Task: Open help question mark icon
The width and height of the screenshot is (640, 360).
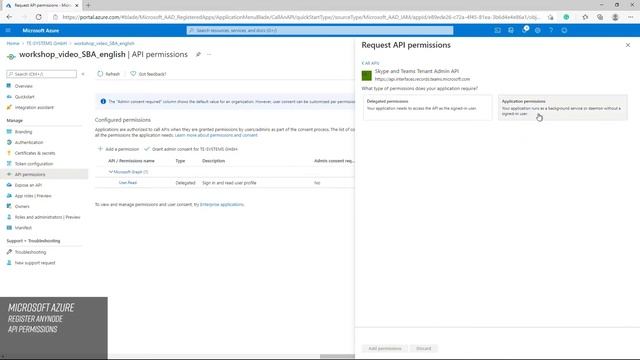Action: point(551,30)
